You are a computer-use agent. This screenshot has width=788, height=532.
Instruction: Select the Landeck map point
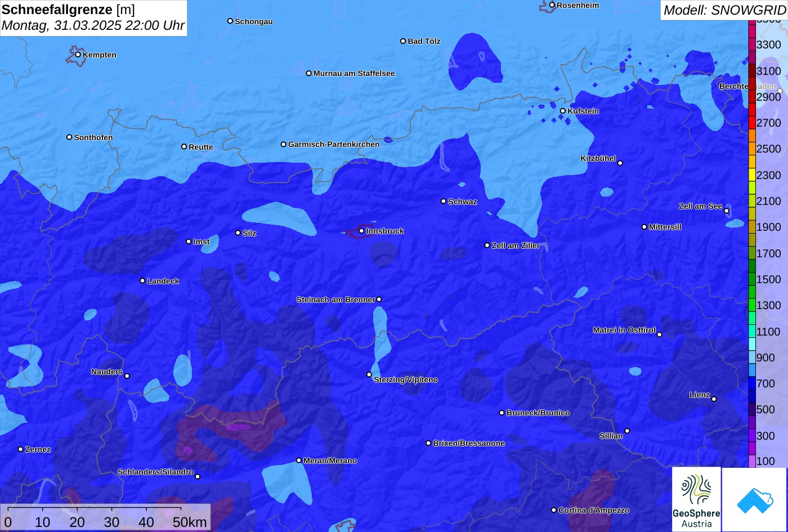(142, 281)
